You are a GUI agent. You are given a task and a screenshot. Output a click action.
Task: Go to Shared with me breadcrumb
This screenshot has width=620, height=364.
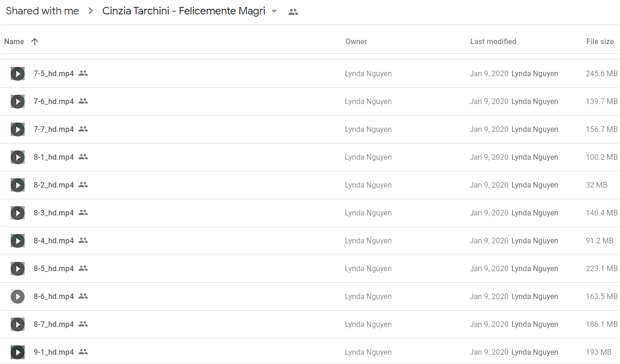tap(42, 11)
